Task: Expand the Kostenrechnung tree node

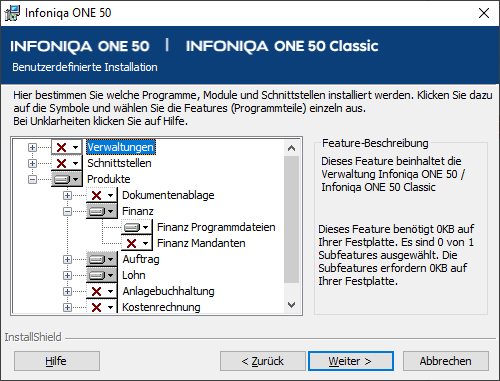Action: pos(67,307)
